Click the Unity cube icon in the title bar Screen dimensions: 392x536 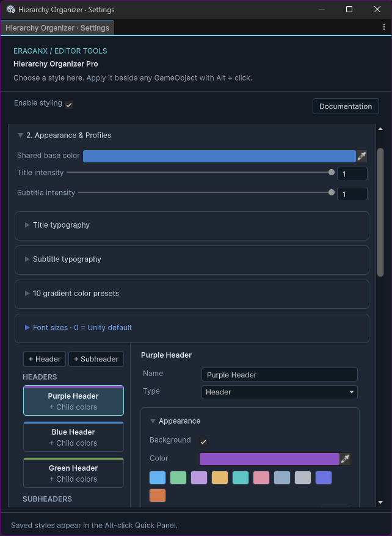point(10,9)
